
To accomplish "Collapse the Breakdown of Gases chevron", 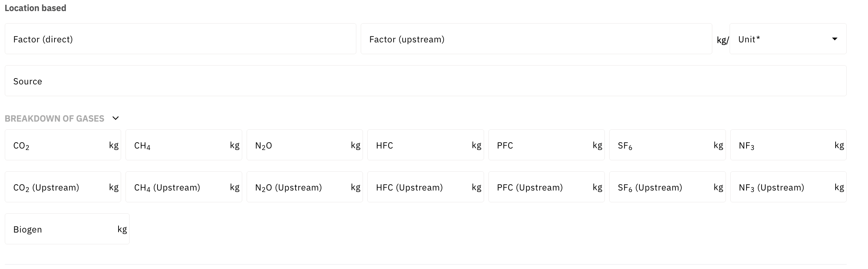I will tap(116, 118).
